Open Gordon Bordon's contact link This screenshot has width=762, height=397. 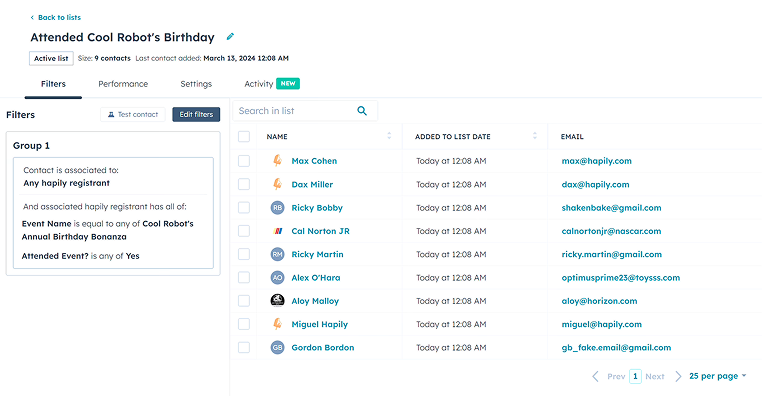[323, 347]
